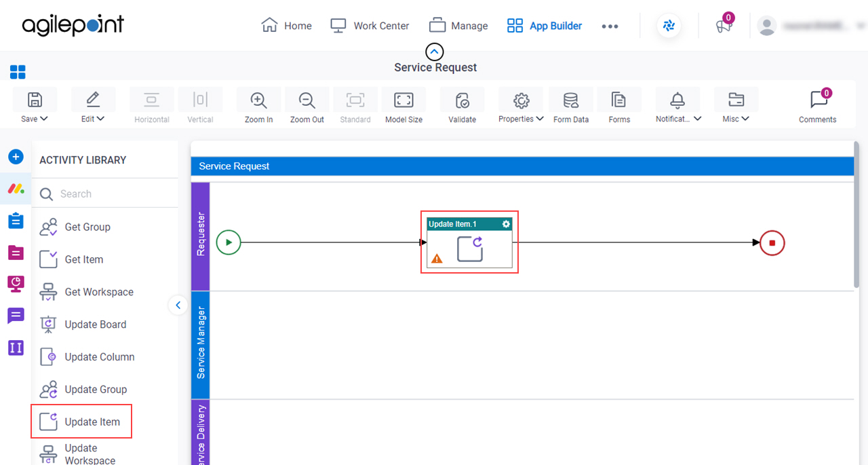Click the green start event node
868x465 pixels.
point(229,242)
